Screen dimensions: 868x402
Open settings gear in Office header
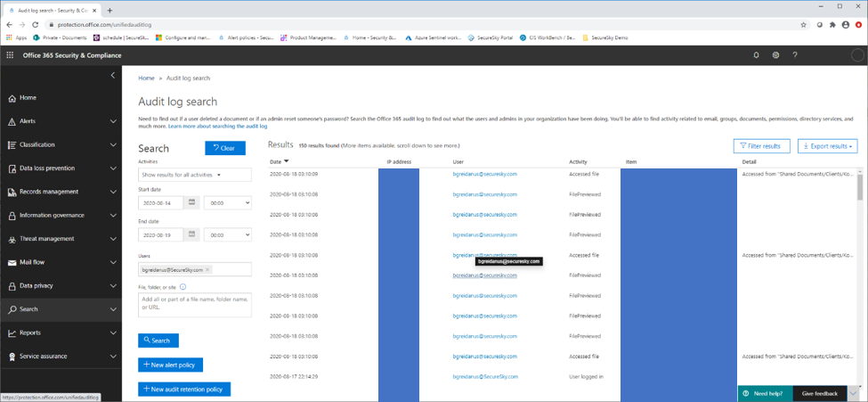click(x=775, y=55)
